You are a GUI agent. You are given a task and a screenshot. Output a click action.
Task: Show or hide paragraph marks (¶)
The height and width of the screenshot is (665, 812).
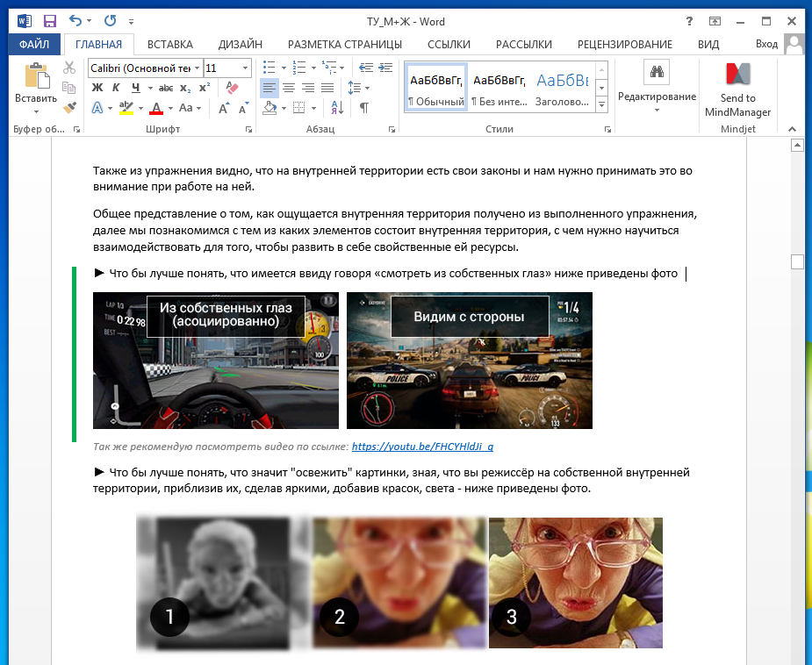click(364, 108)
